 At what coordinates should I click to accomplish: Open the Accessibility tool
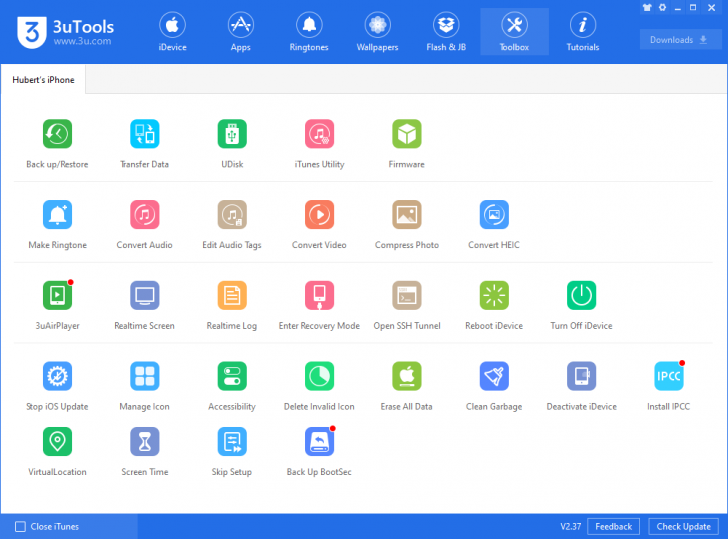pos(232,376)
